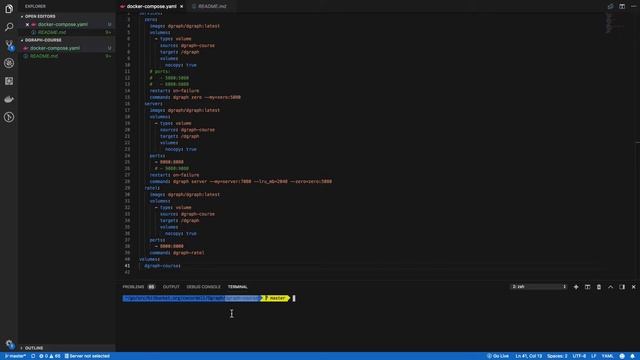640x360 pixels.
Task: Click the Explorer sidebar title
Action: tap(36, 7)
